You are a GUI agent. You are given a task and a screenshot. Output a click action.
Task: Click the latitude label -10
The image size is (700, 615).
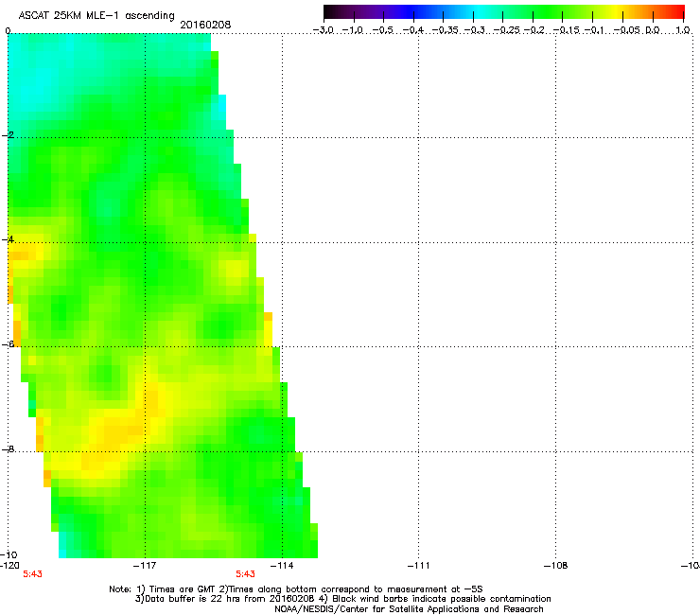tap(9, 554)
